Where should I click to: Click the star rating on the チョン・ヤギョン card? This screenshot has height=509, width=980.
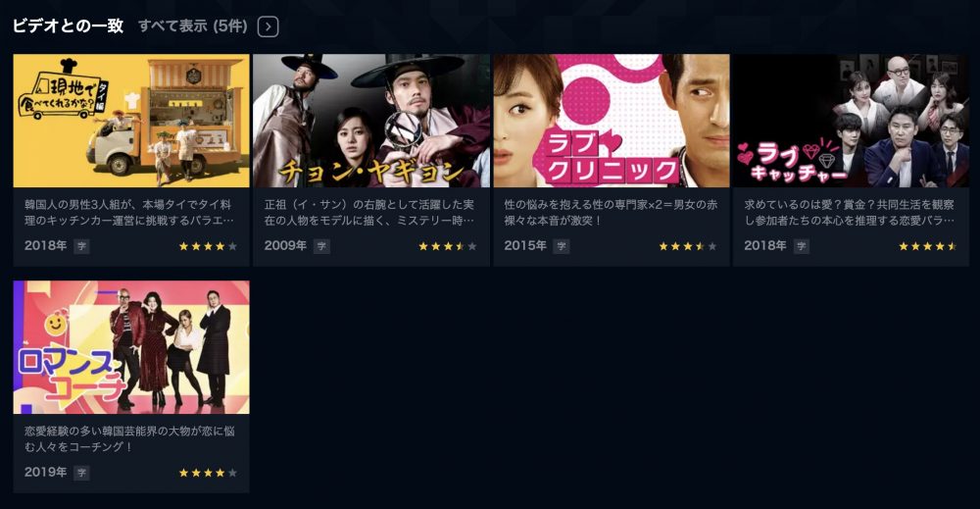[x=448, y=246]
